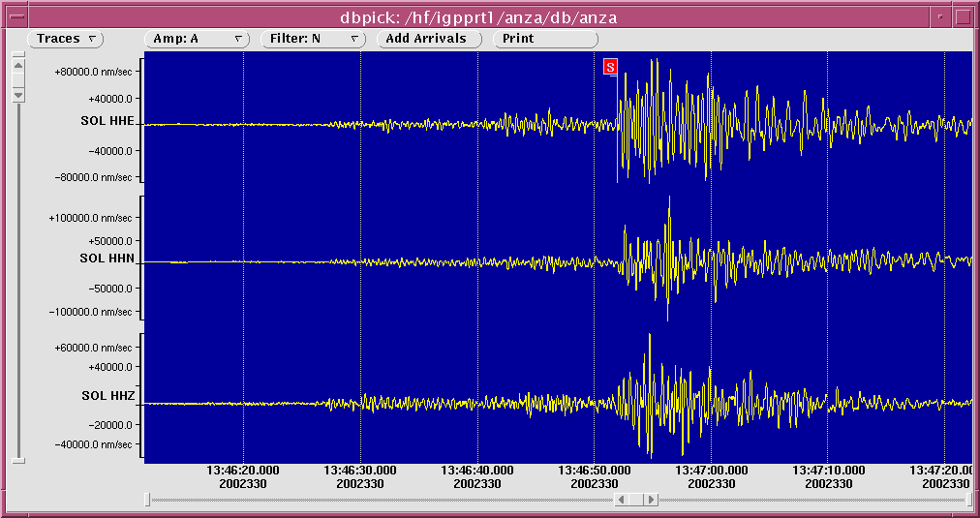Click the vertical trace scrollbar trough
The image size is (980, 518).
pos(18,281)
